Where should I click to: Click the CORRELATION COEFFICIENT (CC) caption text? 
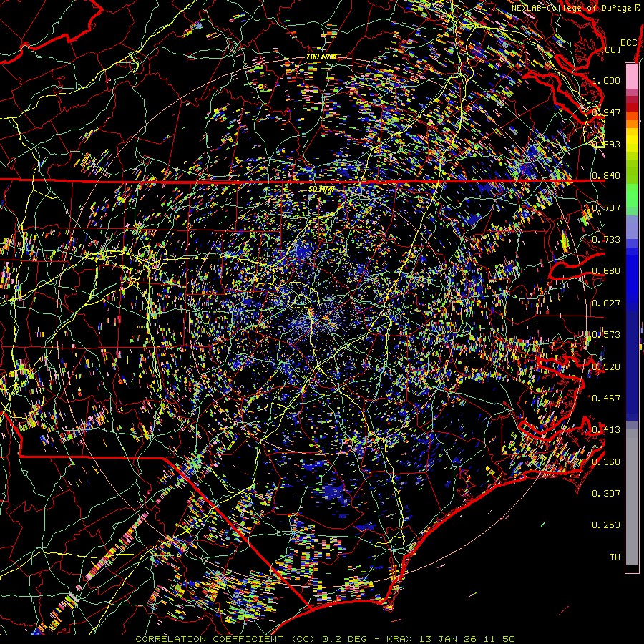tap(225, 639)
